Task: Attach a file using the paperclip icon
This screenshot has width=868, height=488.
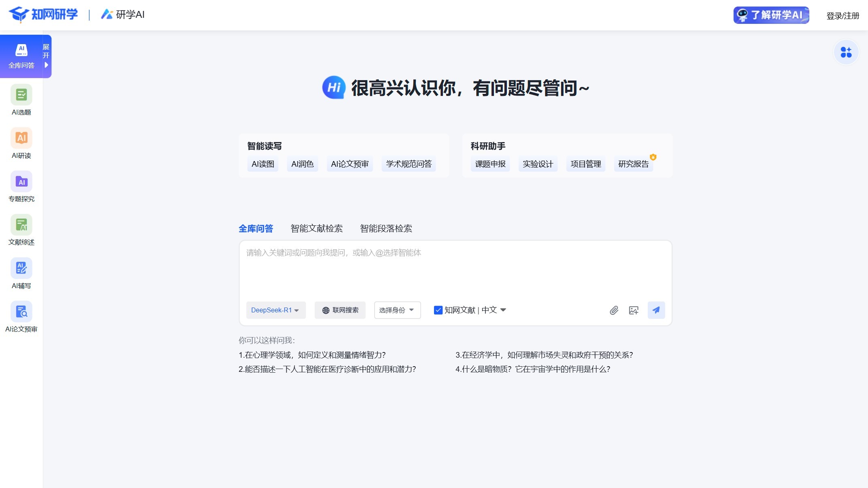Action: point(614,310)
